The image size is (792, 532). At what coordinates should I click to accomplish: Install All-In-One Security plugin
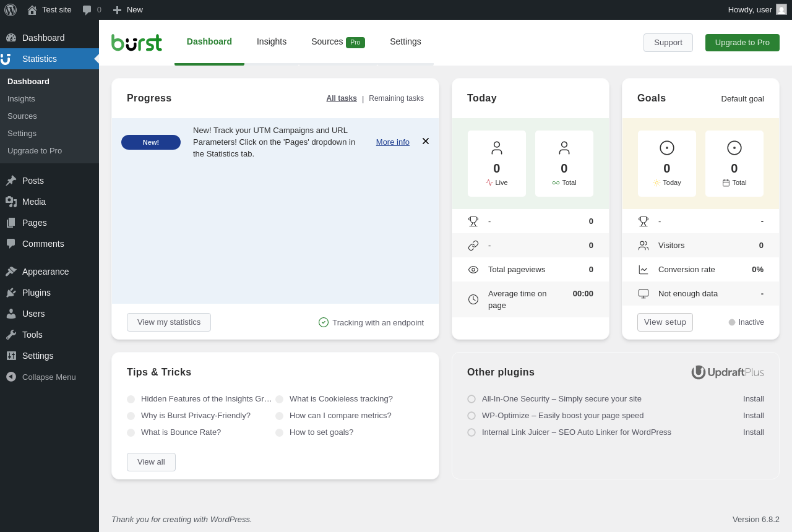pyautogui.click(x=754, y=399)
